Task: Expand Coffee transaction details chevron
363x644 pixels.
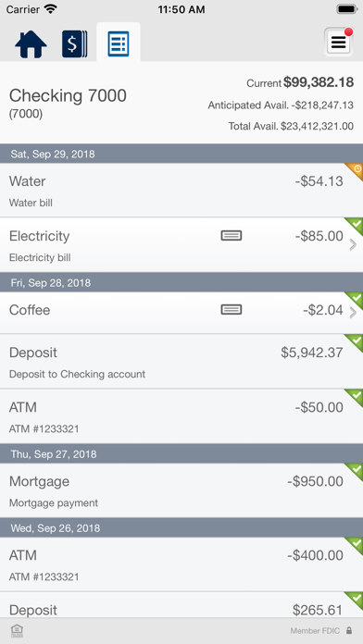Action: click(x=353, y=313)
